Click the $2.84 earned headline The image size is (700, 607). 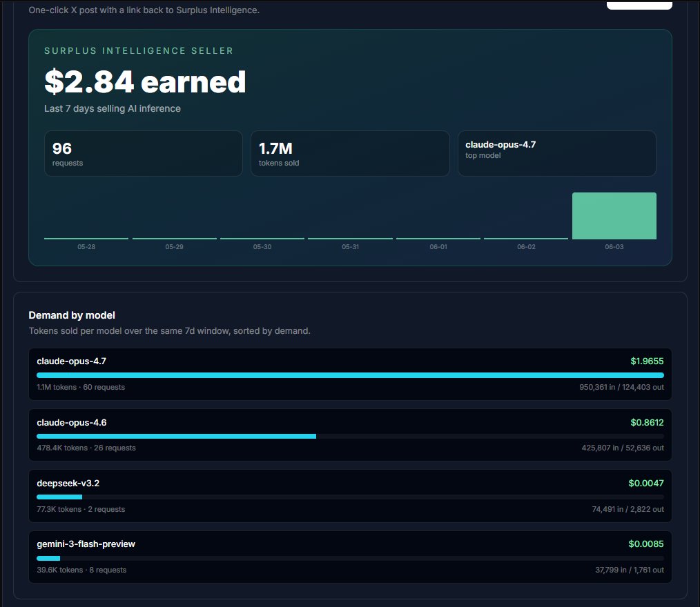point(145,82)
